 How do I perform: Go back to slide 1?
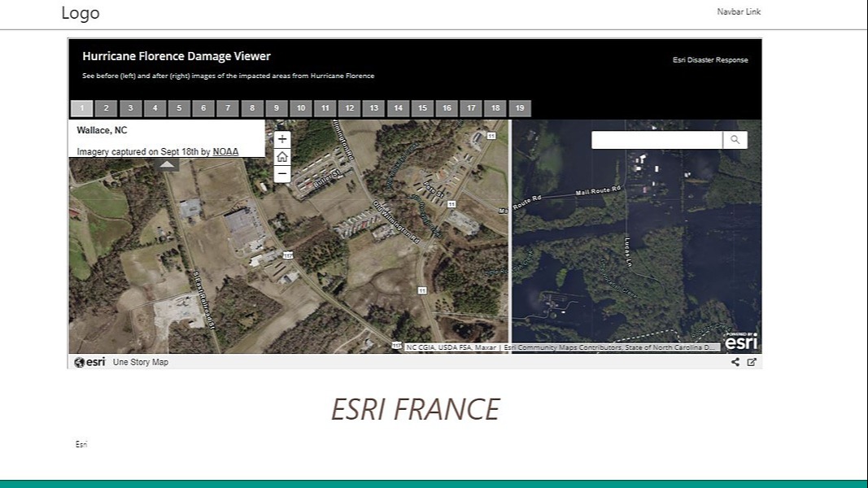[x=81, y=107]
